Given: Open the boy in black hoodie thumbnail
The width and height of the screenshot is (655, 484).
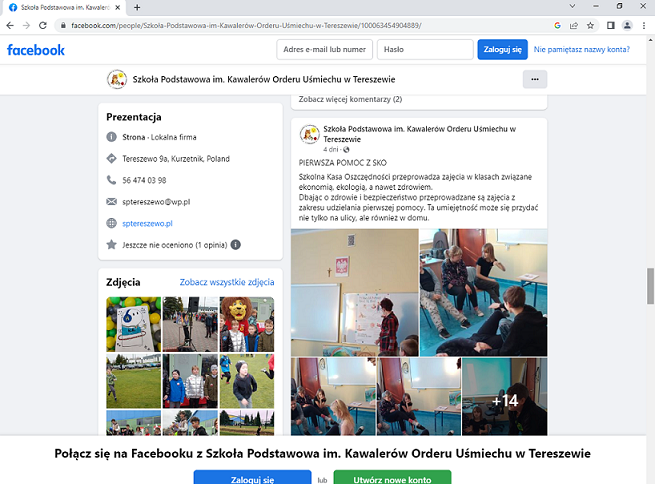Looking at the screenshot, I should click(x=247, y=381).
